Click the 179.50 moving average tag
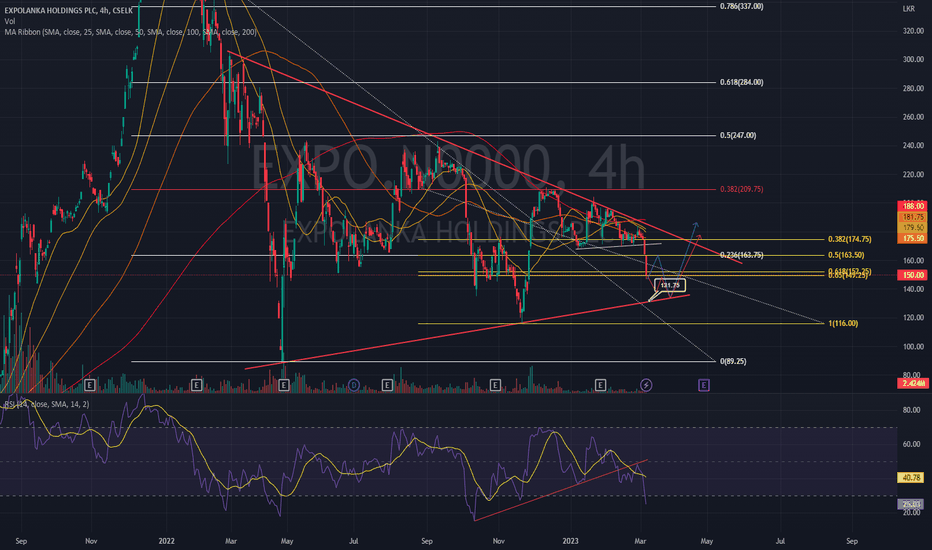Image resolution: width=932 pixels, height=550 pixels. coord(912,228)
